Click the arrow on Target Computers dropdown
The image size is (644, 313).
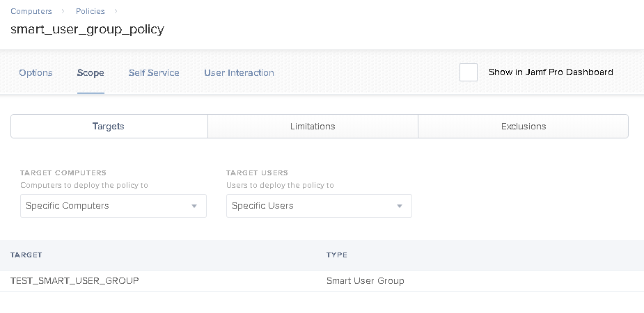pyautogui.click(x=194, y=206)
